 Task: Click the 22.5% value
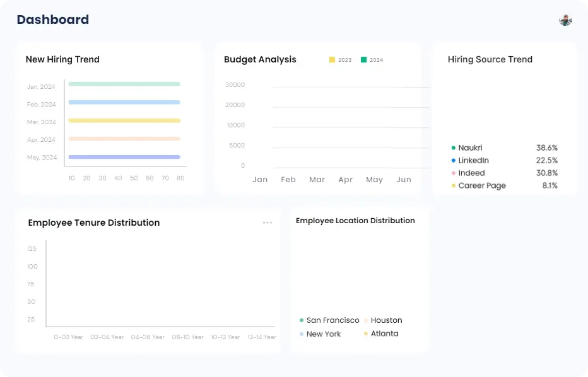547,160
